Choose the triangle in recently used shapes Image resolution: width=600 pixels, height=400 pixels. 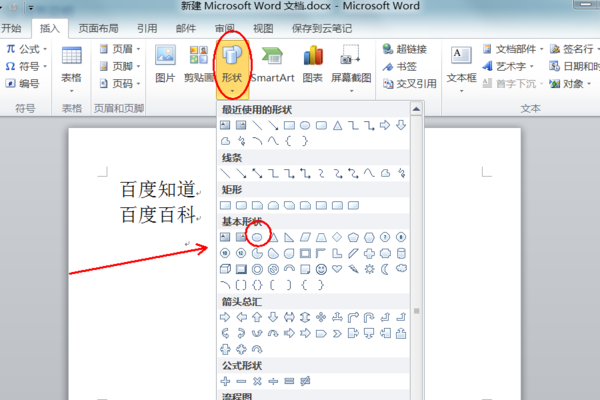tap(337, 125)
